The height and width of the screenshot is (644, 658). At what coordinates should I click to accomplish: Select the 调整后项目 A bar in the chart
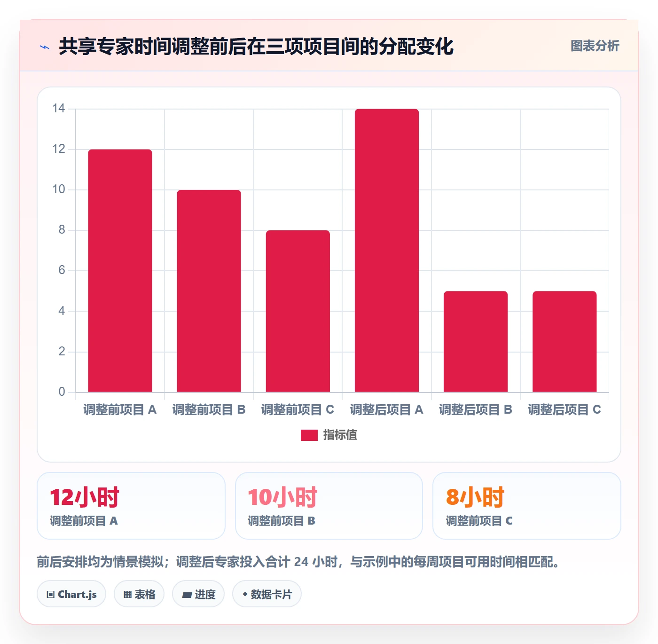tap(387, 251)
